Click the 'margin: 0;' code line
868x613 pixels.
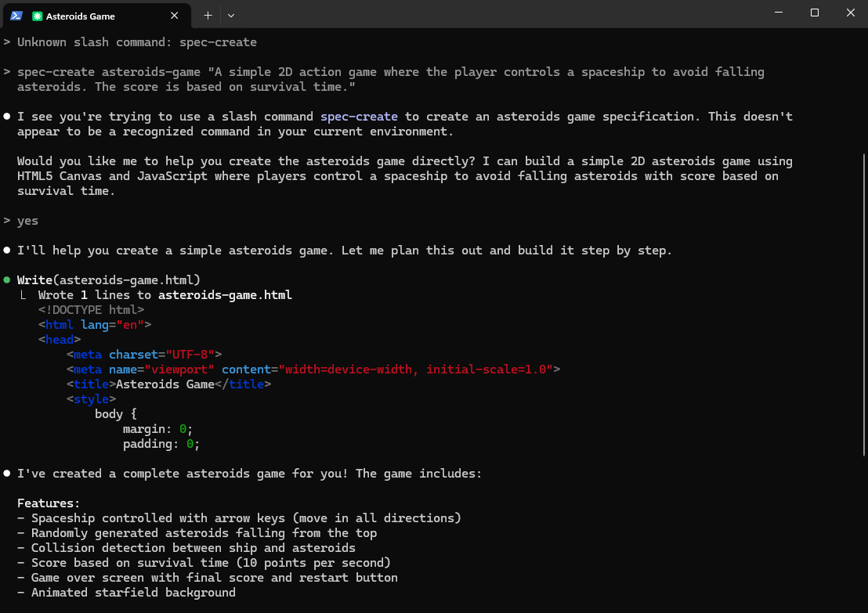point(157,429)
